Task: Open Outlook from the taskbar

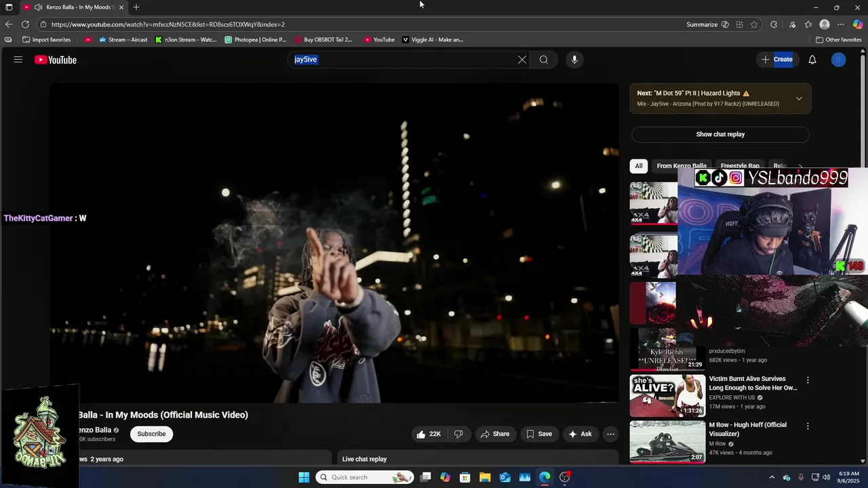Action: pos(505,477)
